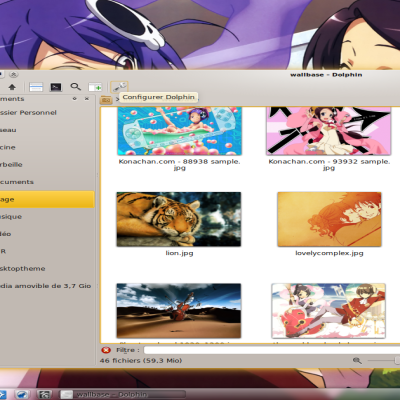
Task: Click the 46 fichiers (59.3 Mio) status text
Action: [141, 361]
